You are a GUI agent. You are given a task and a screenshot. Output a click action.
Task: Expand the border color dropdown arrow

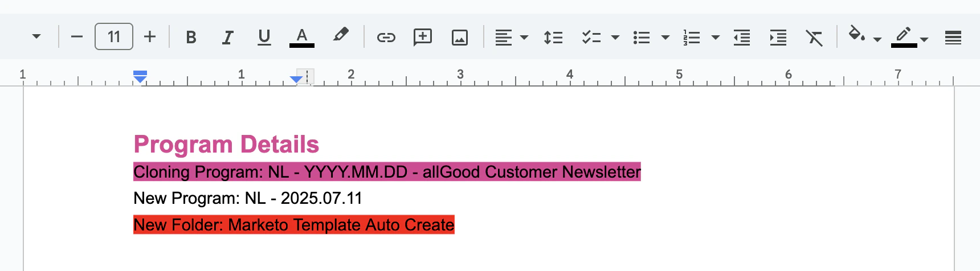coord(924,39)
